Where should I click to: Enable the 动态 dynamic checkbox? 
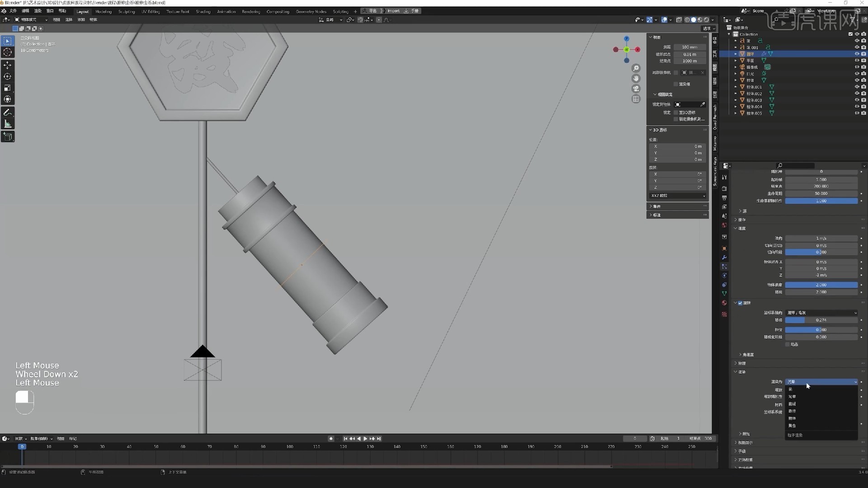(788, 344)
